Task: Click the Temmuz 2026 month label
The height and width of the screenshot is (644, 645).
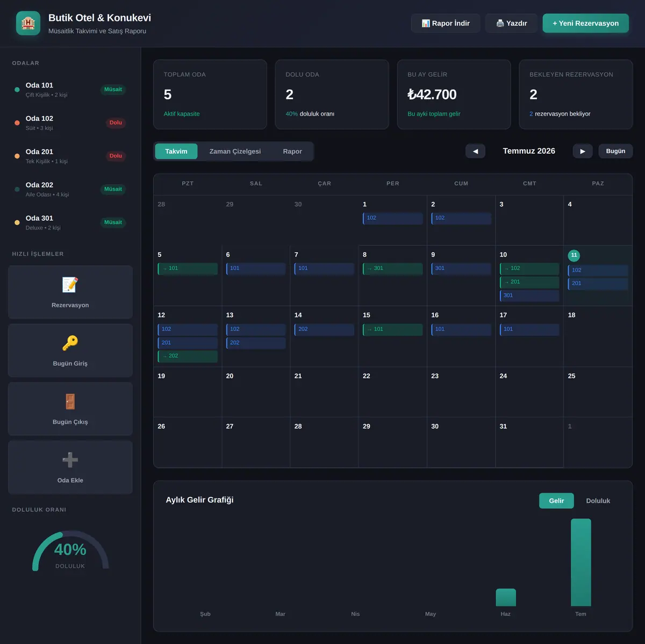Action: click(529, 151)
